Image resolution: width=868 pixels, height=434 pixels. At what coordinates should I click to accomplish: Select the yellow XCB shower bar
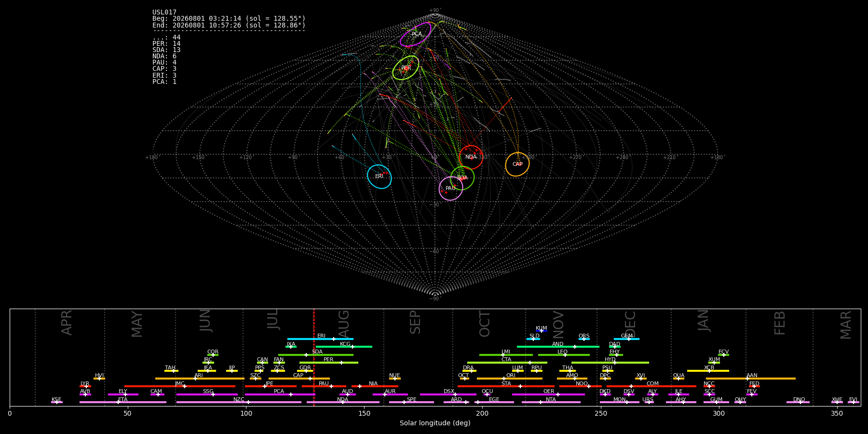coord(708,371)
